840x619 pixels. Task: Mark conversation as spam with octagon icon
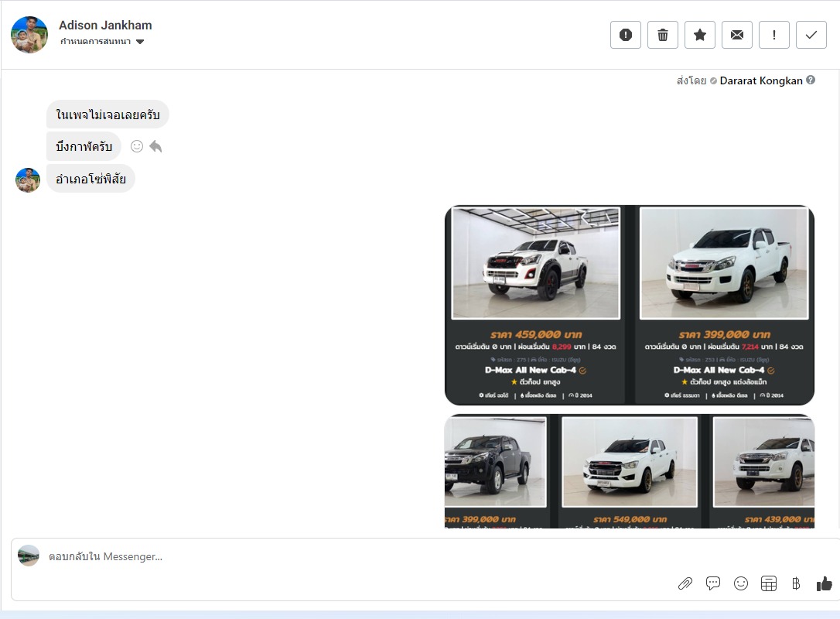[626, 35]
